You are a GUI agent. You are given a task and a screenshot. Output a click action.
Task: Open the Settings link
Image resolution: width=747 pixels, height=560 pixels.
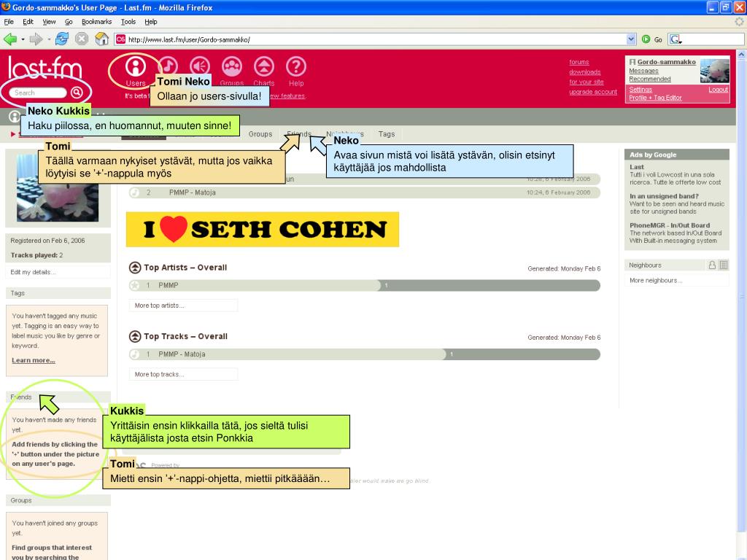[x=640, y=90]
